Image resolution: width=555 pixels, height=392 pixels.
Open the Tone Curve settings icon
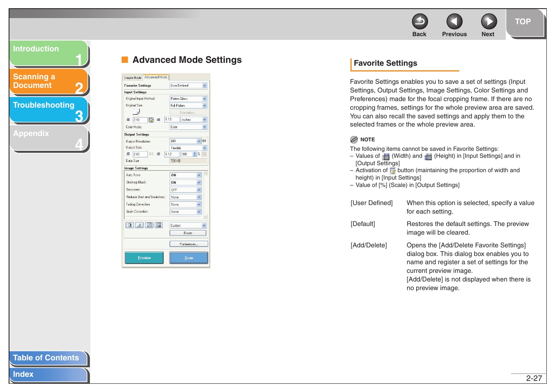tap(149, 225)
